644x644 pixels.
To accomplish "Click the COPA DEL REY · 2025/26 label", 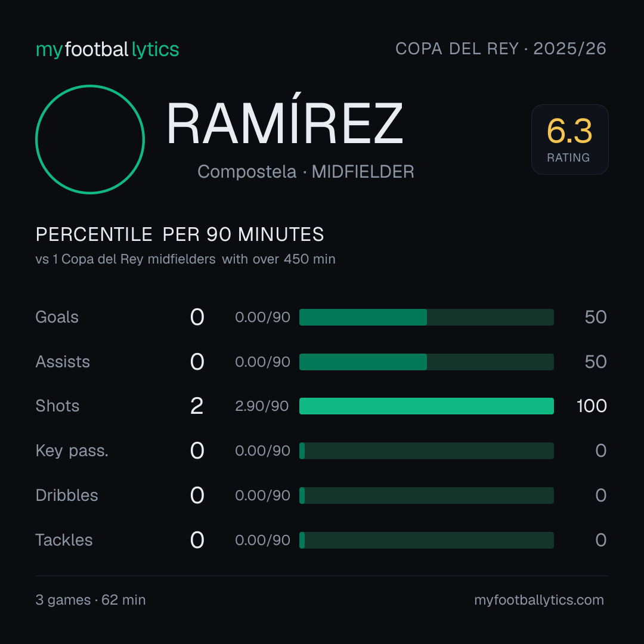I will click(x=501, y=49).
